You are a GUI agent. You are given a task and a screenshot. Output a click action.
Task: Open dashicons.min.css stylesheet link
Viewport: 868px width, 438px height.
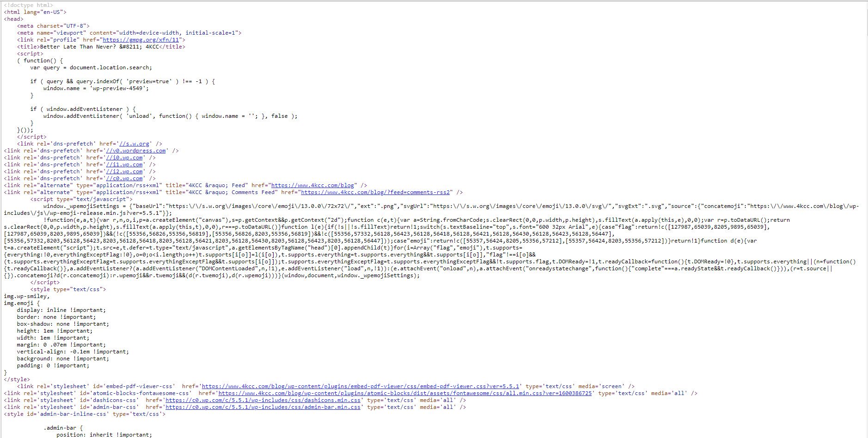(263, 400)
